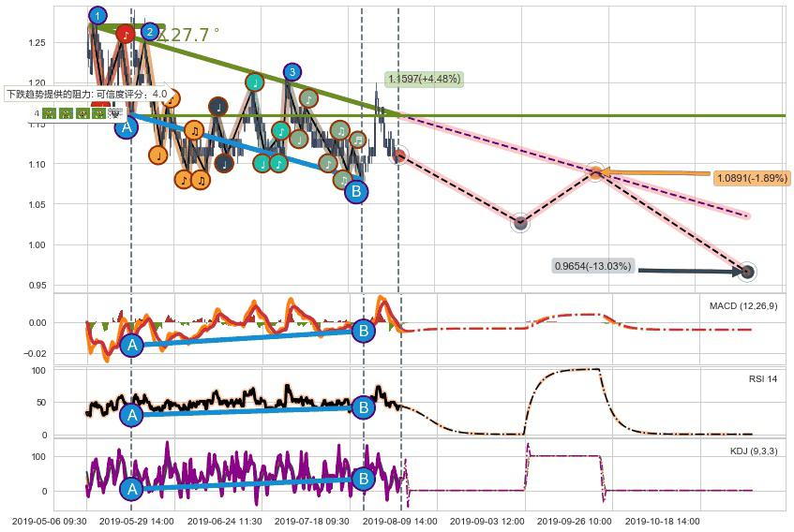Image resolution: width=794 pixels, height=532 pixels.
Task: Click the blue circle marker numbered 1
Action: tap(97, 15)
